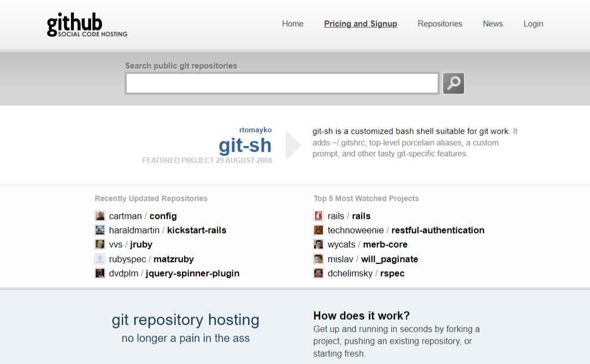Open the will_paginate repository

tap(390, 259)
